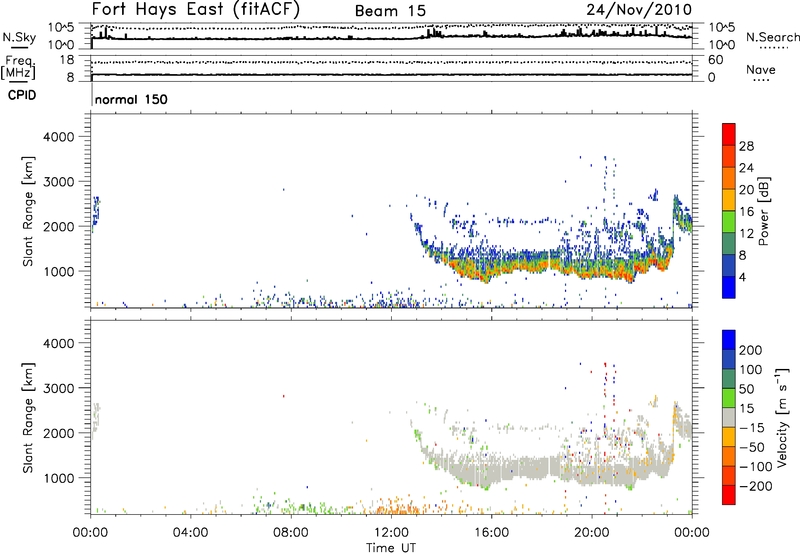The height and width of the screenshot is (554, 800).
Task: Click the 'Nave' legend label
Action: click(761, 70)
